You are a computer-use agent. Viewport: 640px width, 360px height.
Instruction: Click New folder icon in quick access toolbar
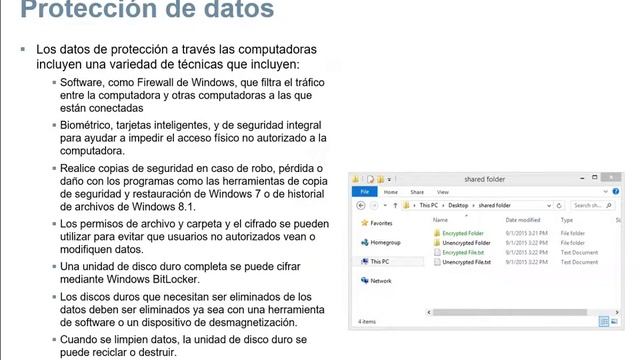(380, 179)
